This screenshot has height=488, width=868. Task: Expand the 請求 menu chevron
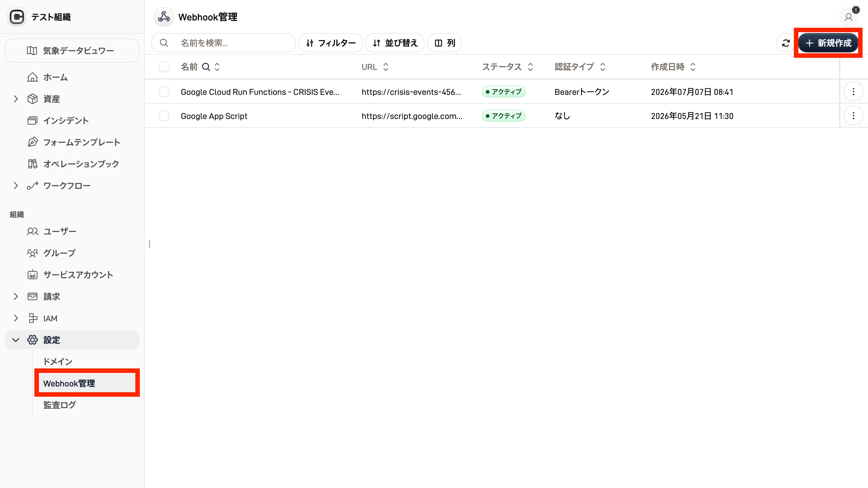pyautogui.click(x=15, y=296)
